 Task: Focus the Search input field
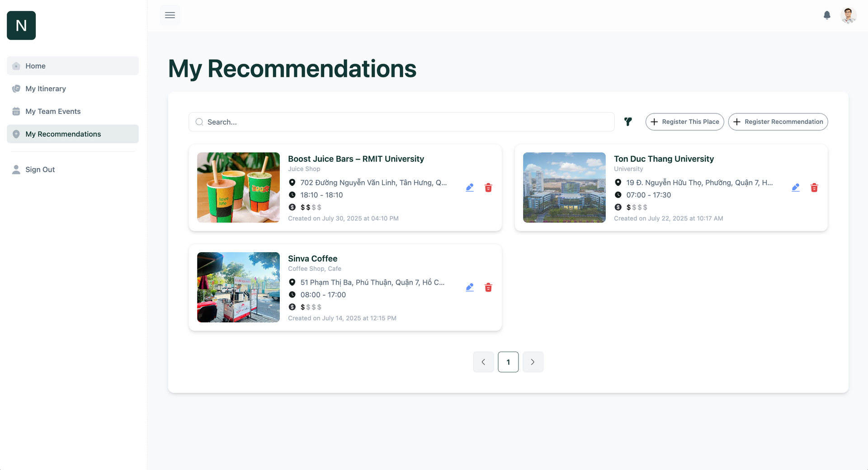click(401, 122)
